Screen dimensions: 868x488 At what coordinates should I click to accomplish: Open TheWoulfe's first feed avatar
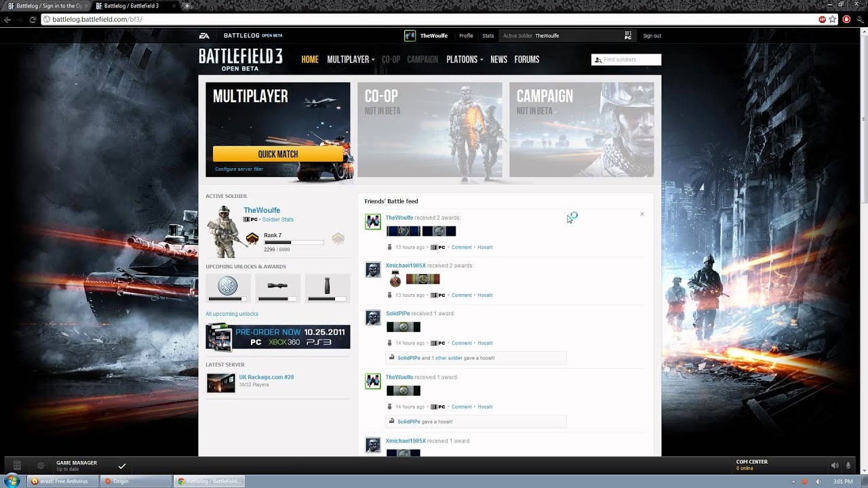[373, 222]
